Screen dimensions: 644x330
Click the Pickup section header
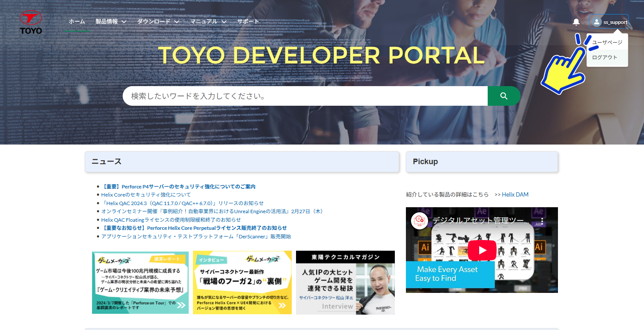click(482, 162)
